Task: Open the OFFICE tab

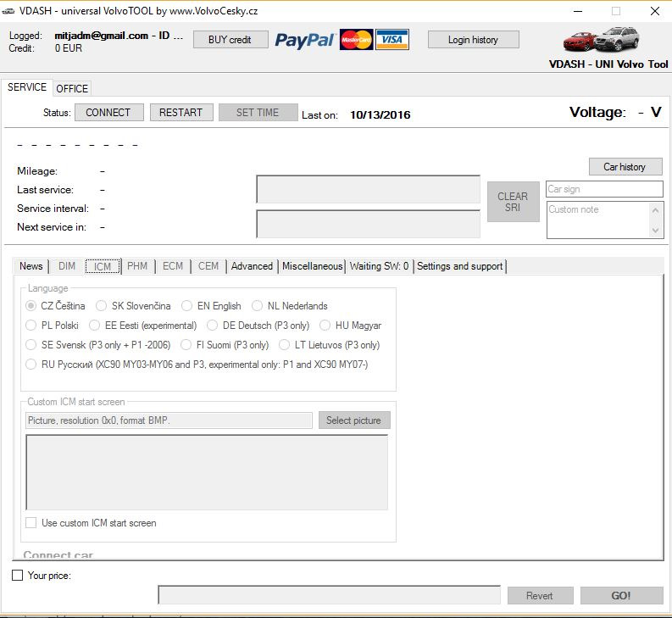Action: (x=72, y=88)
